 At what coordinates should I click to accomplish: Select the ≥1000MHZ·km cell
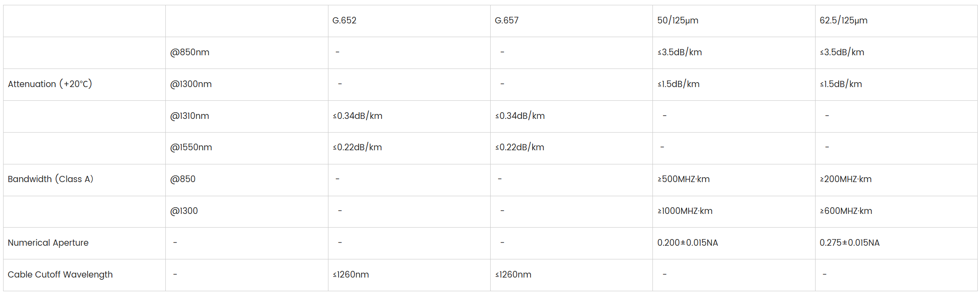(685, 211)
